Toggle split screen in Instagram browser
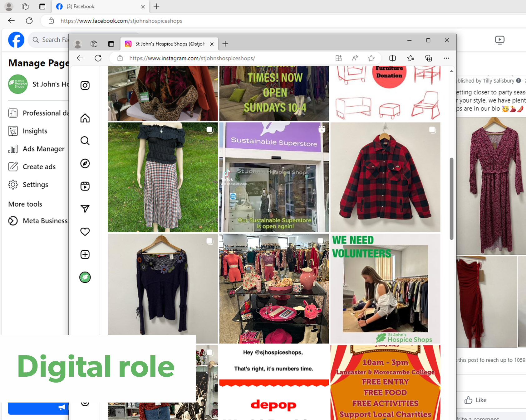The height and width of the screenshot is (420, 526). pyautogui.click(x=392, y=58)
